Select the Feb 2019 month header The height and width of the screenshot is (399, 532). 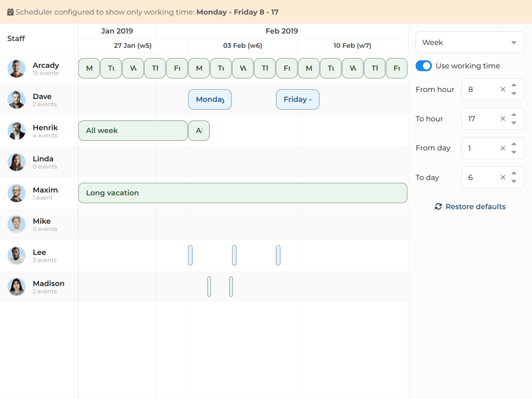click(x=282, y=31)
